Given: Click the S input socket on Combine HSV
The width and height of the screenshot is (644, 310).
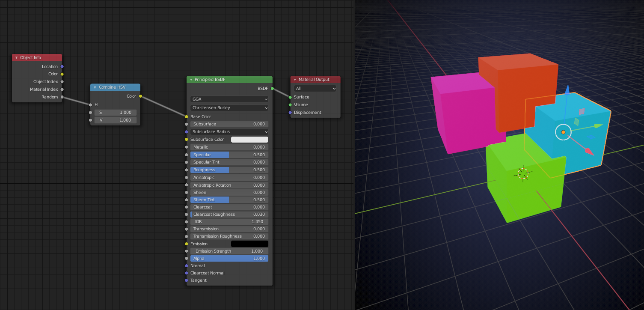Looking at the screenshot, I should click(90, 113).
